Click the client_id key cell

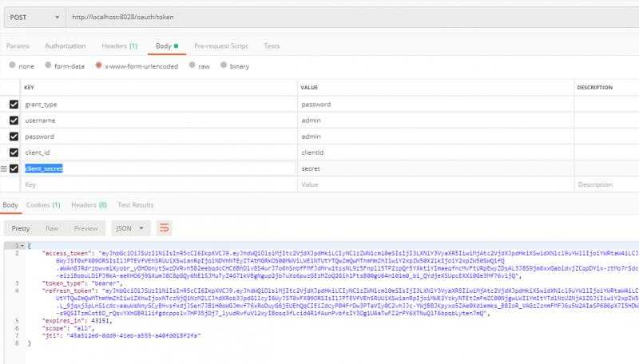tap(159, 152)
